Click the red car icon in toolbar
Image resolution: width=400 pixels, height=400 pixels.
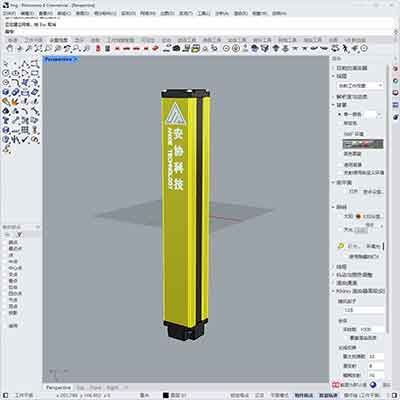[x=155, y=49]
